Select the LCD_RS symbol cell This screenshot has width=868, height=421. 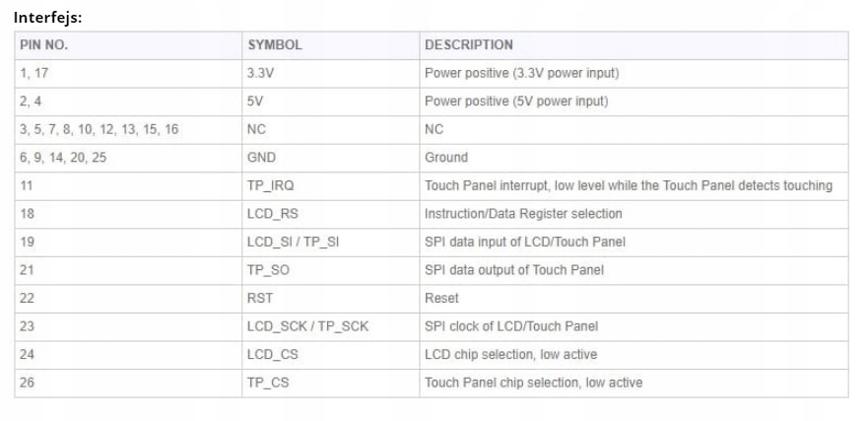[272, 214]
